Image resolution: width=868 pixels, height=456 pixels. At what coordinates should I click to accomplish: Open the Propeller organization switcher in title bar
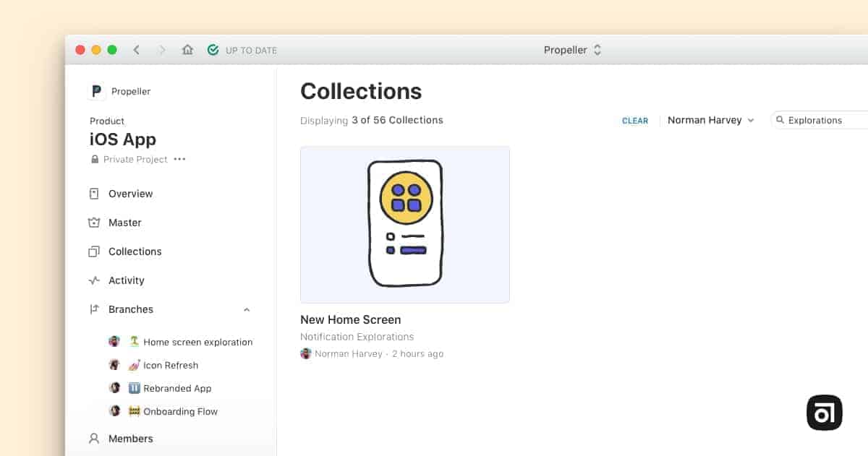tap(572, 50)
